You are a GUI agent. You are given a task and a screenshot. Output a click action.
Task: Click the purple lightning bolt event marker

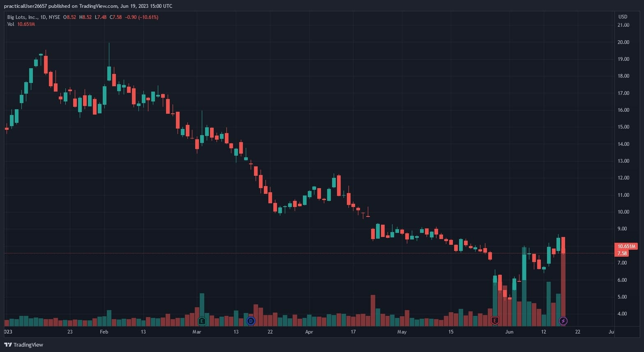[563, 321]
